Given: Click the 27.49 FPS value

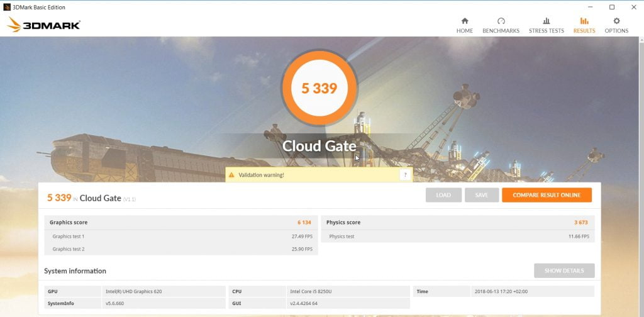Looking at the screenshot, I should [x=302, y=236].
